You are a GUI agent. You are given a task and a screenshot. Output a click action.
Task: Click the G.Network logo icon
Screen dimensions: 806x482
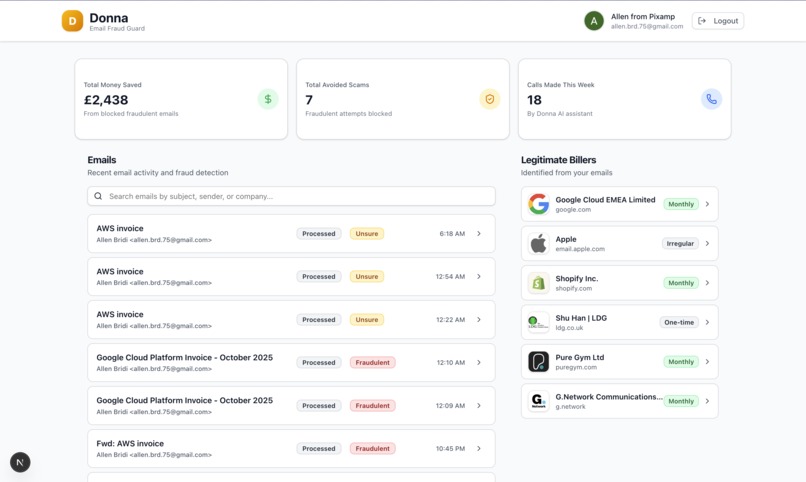click(538, 401)
